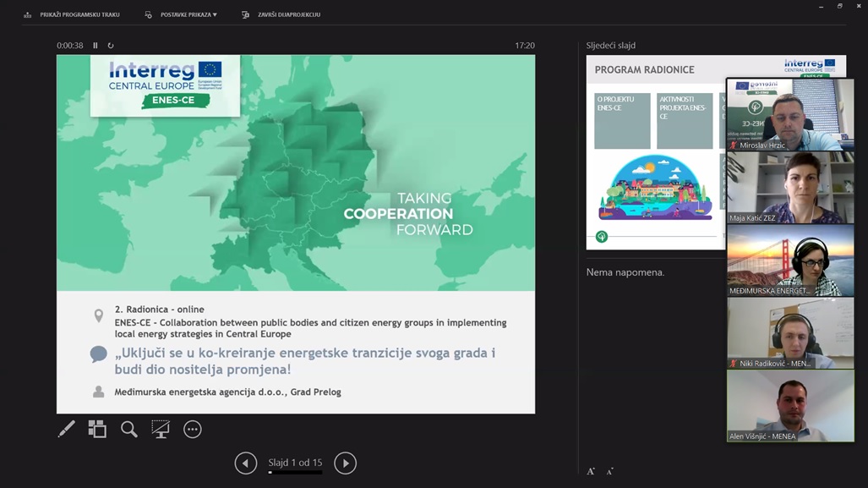868x488 pixels.
Task: Go to the next slide arrow
Action: pyautogui.click(x=345, y=463)
